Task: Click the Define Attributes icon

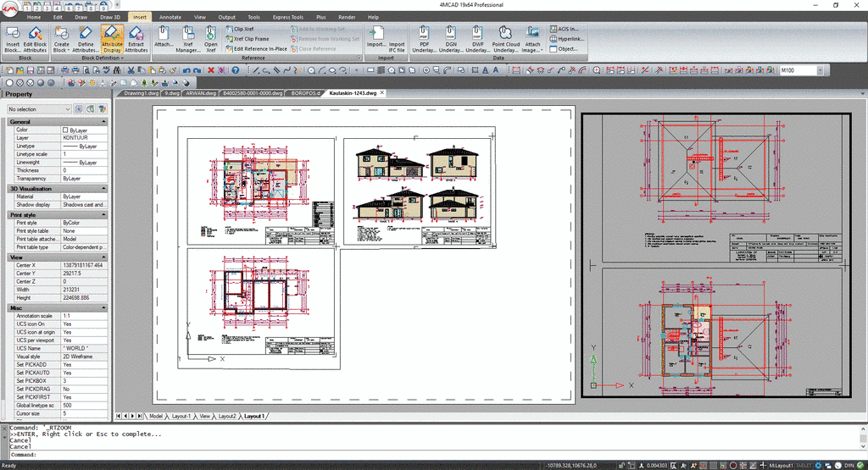Action: click(86, 39)
